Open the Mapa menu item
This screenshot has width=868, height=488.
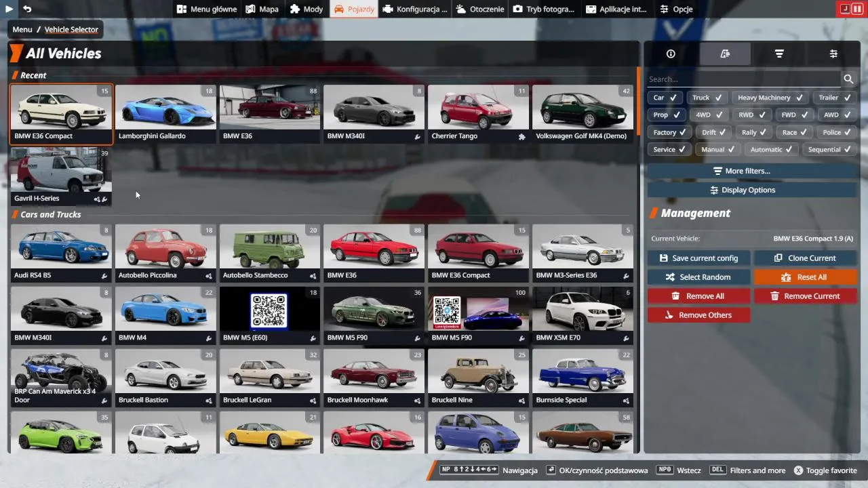coord(262,9)
